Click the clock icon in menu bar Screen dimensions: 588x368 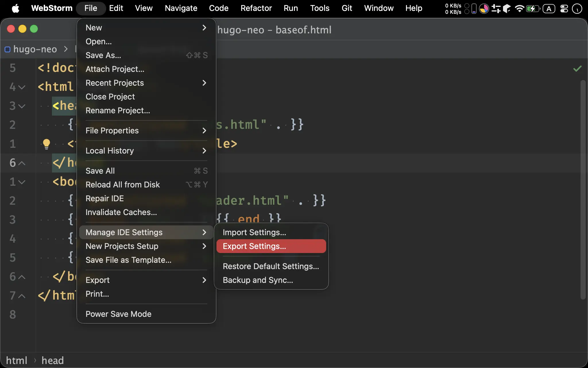(577, 8)
